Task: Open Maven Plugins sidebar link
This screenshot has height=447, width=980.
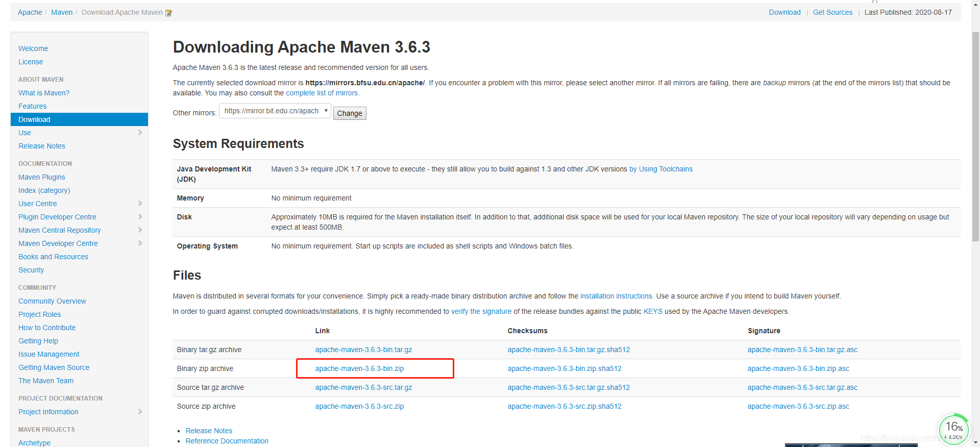Action: click(42, 177)
